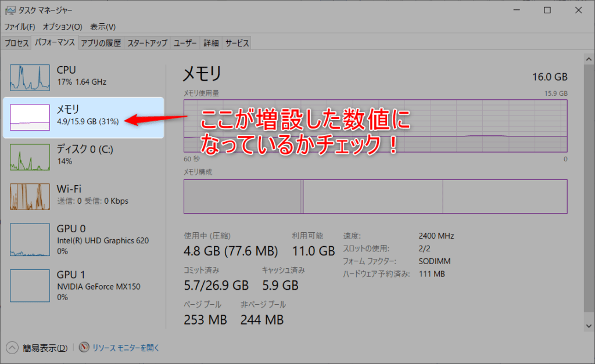595x364 pixels.
Task: Minimize the Task Manager window
Action: point(517,10)
